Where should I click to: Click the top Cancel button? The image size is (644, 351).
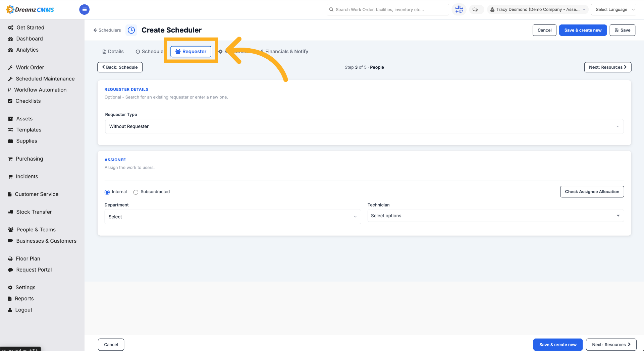pyautogui.click(x=544, y=30)
